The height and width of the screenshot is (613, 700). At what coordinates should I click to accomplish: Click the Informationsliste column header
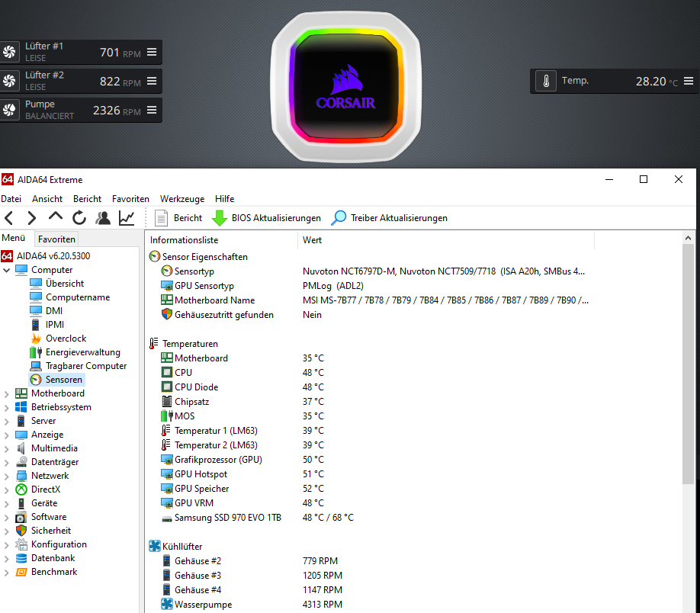click(x=221, y=240)
